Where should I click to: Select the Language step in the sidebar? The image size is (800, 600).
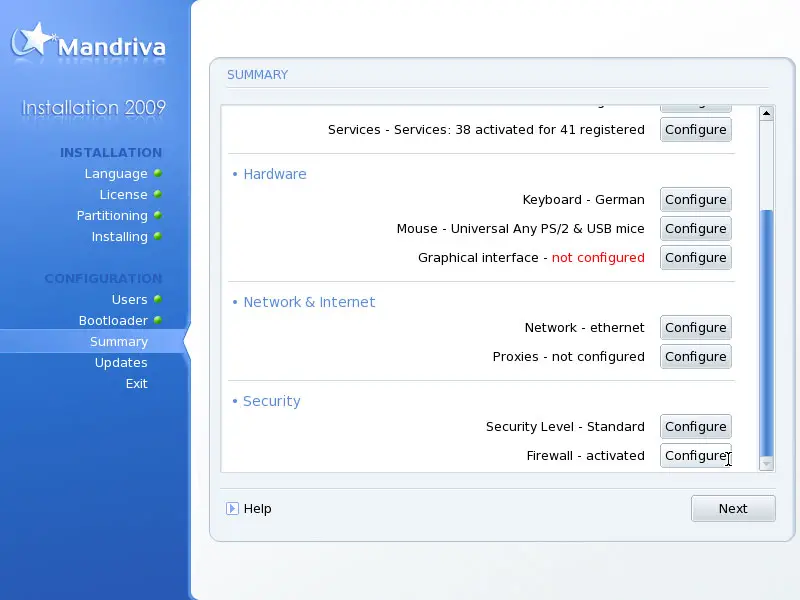[116, 173]
